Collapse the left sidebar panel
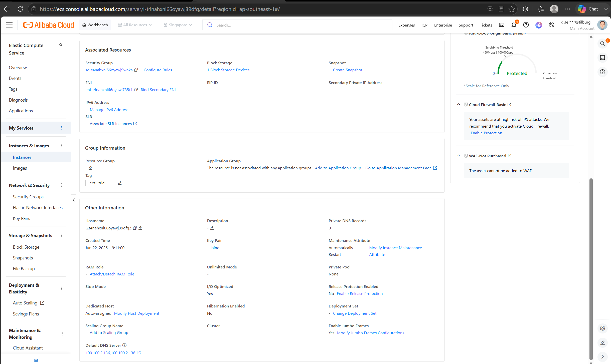The image size is (611, 364). (74, 200)
